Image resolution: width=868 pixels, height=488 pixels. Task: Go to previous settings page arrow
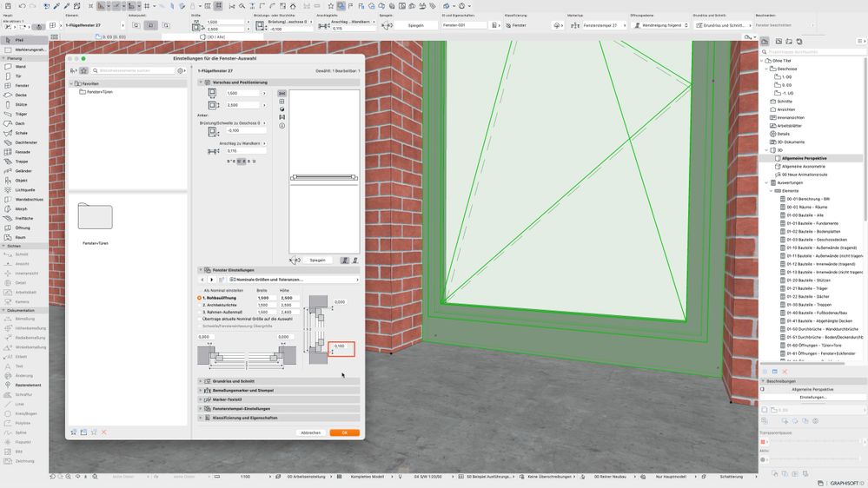pos(203,280)
